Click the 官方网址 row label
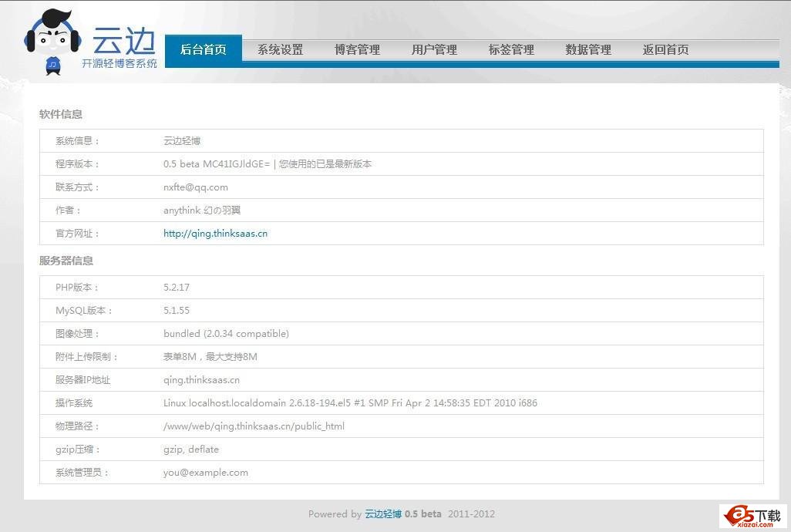 pos(77,234)
